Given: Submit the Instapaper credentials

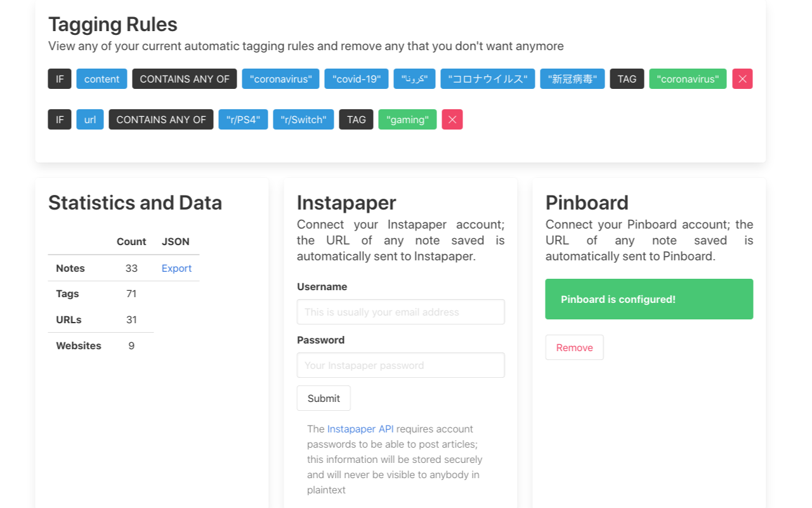Looking at the screenshot, I should [324, 398].
